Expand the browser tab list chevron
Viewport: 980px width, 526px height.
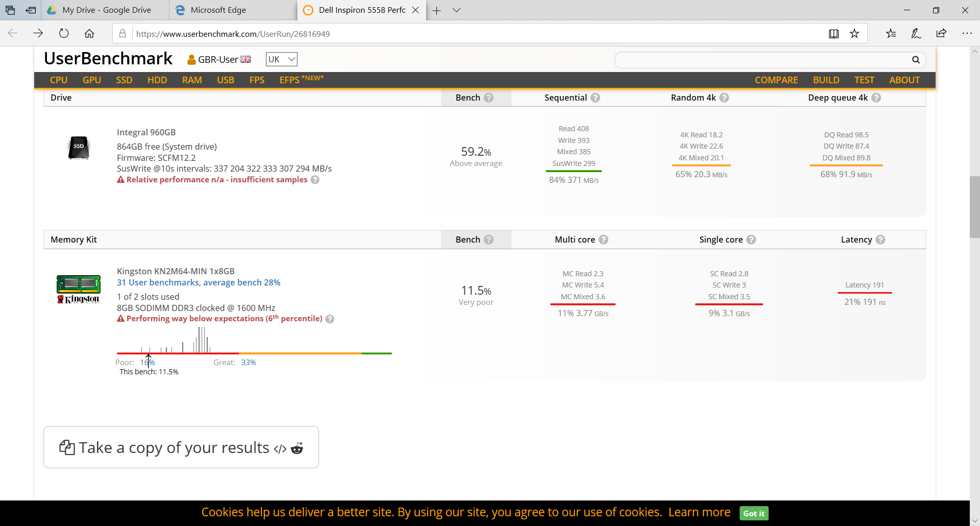point(456,10)
